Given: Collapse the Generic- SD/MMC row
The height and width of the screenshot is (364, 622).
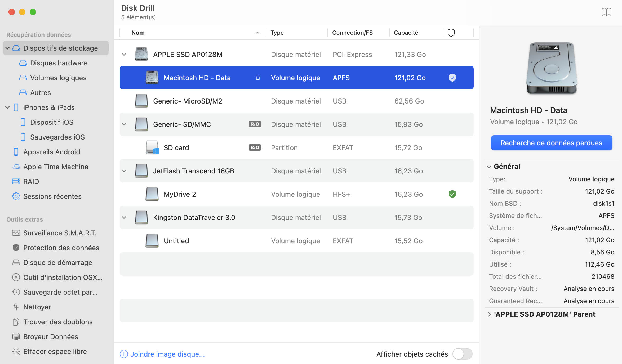Looking at the screenshot, I should coord(124,124).
